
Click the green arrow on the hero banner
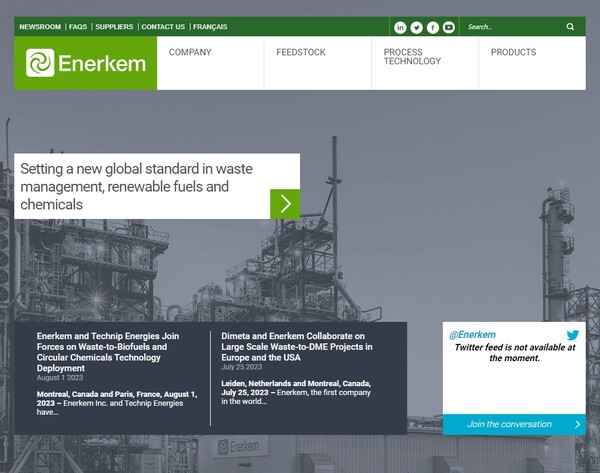pyautogui.click(x=285, y=204)
